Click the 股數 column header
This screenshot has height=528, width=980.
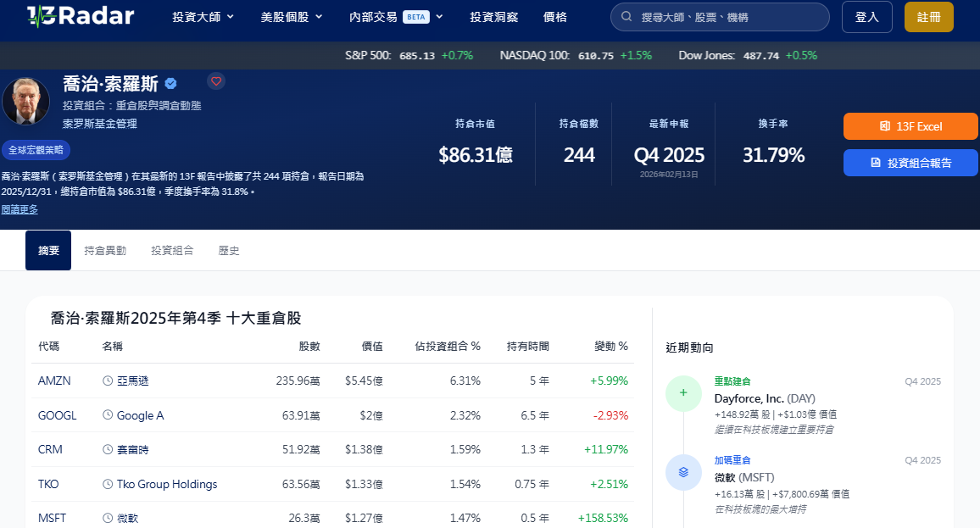[x=309, y=346]
